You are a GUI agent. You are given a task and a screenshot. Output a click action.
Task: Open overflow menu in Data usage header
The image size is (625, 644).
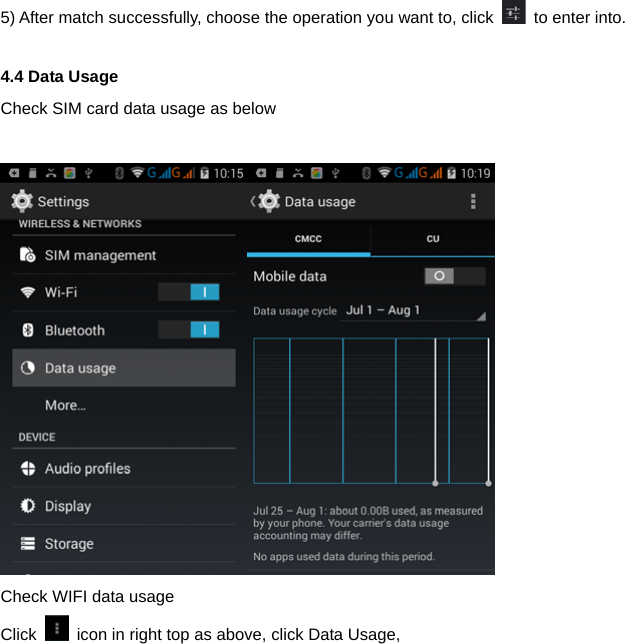tap(473, 202)
